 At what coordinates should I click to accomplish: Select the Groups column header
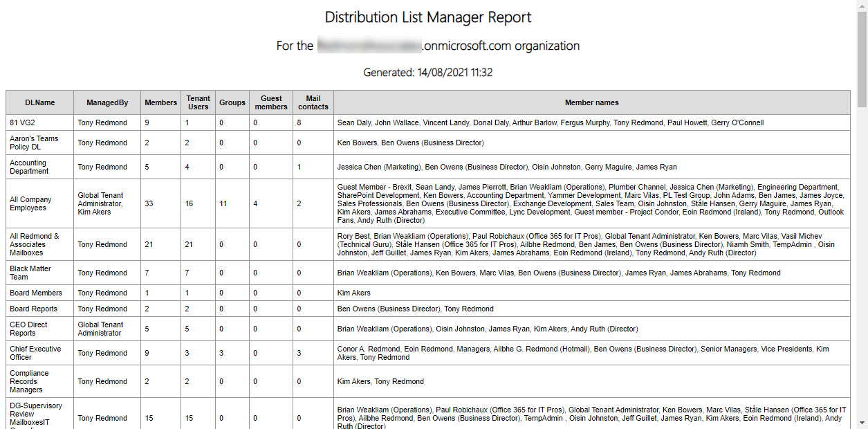[232, 102]
